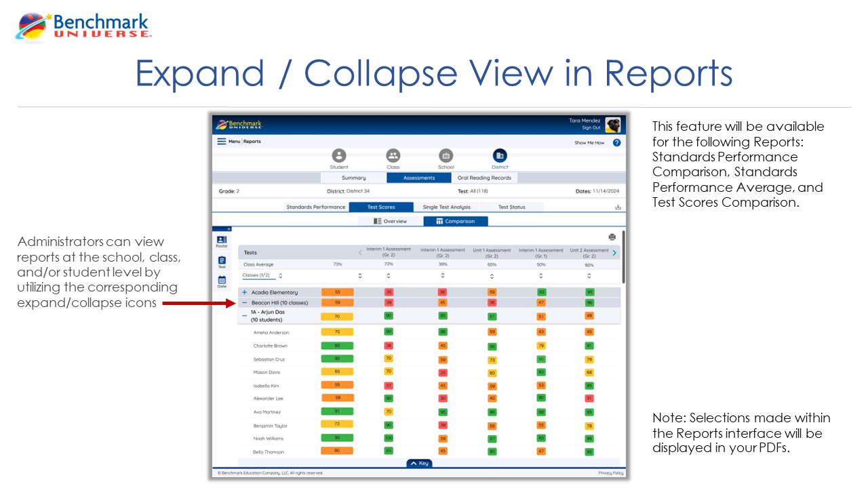Select student row Isabella Kim
Screen dimensions: 868x488
(429, 386)
